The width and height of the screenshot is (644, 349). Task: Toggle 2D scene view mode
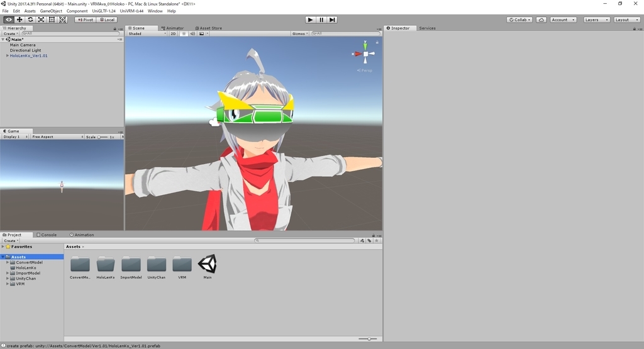pos(174,34)
